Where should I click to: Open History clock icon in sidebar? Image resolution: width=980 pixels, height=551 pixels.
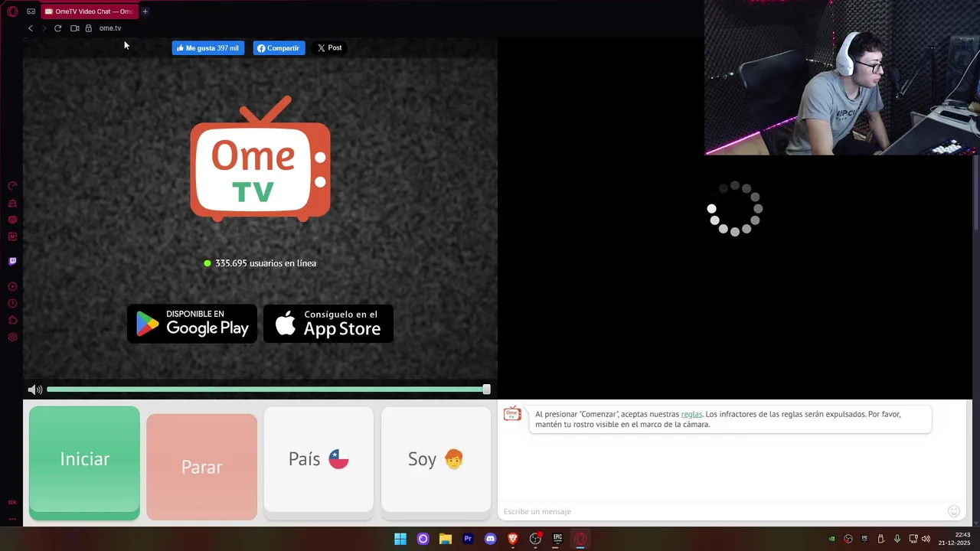coord(12,303)
